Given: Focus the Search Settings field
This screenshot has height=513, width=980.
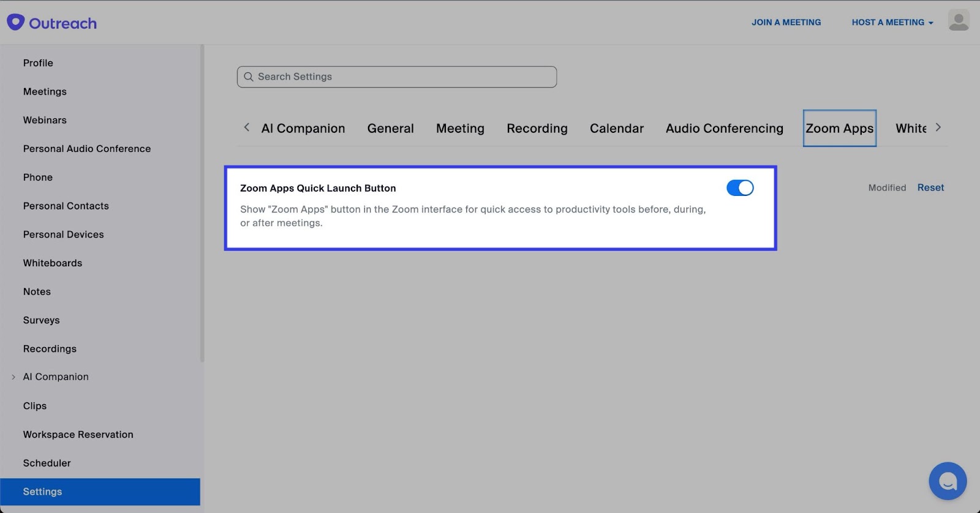Looking at the screenshot, I should 404,77.
